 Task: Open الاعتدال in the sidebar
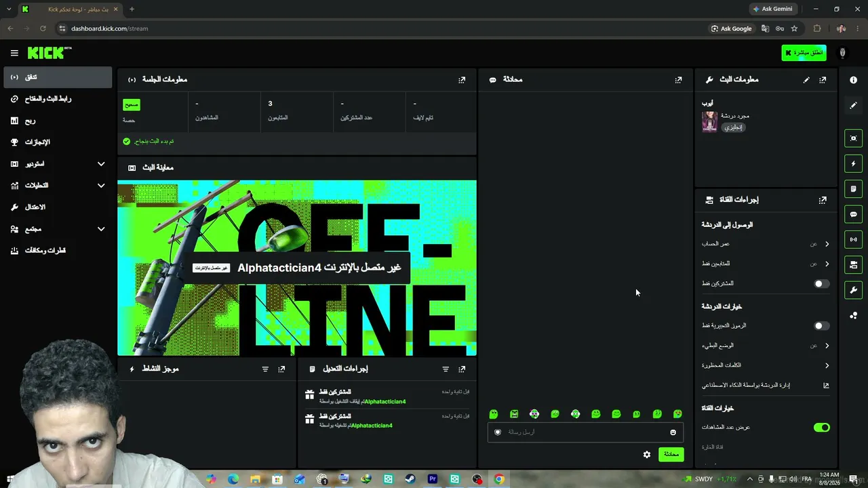[58, 207]
